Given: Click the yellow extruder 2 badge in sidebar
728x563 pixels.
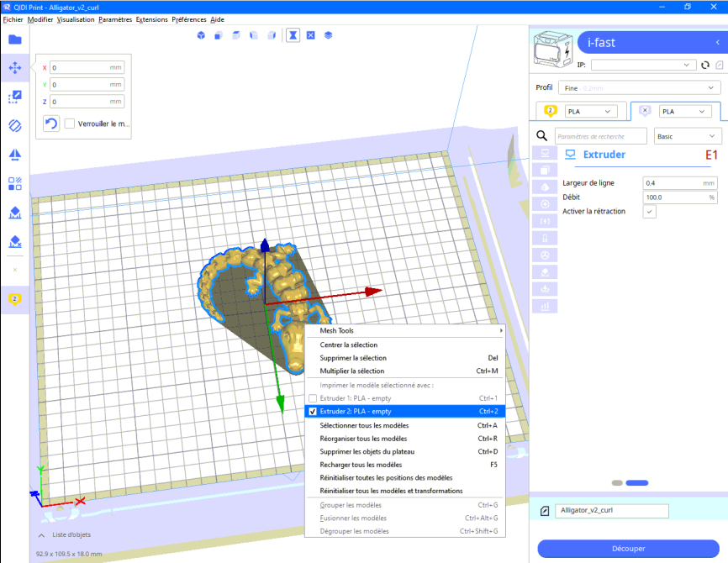Looking at the screenshot, I should pyautogui.click(x=15, y=299).
